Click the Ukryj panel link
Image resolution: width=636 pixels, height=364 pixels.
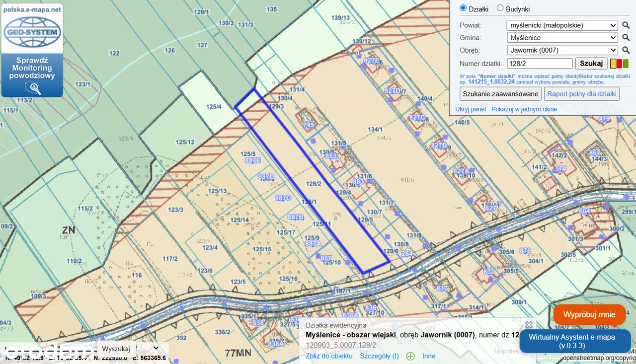(470, 109)
